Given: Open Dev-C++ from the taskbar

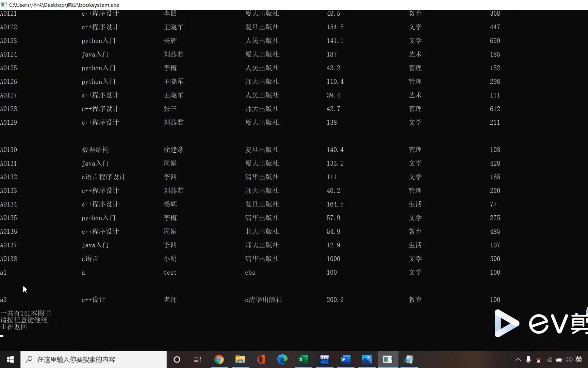Looking at the screenshot, I should [x=324, y=359].
